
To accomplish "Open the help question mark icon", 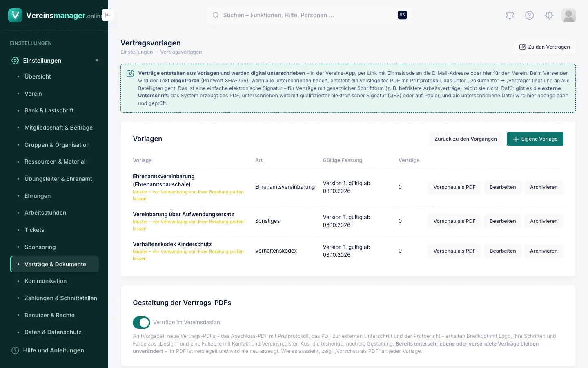I will coord(530,15).
